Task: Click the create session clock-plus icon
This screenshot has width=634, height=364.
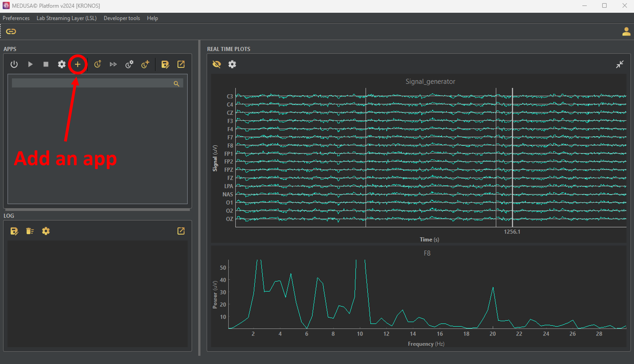Action: [x=145, y=64]
